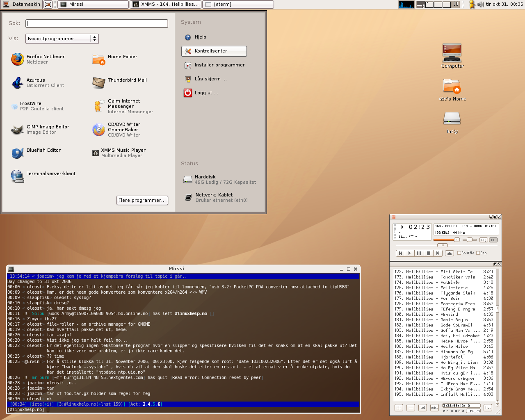The height and width of the screenshot is (420, 525).
Task: Enable Shuffle in XMMS
Action: click(466, 253)
